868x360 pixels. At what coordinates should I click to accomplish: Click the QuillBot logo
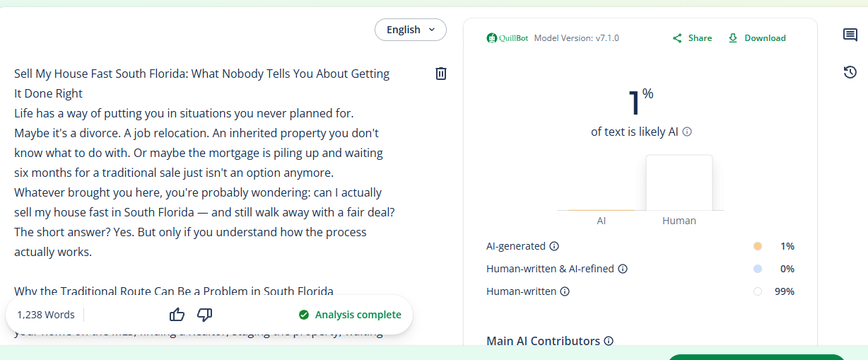point(508,38)
